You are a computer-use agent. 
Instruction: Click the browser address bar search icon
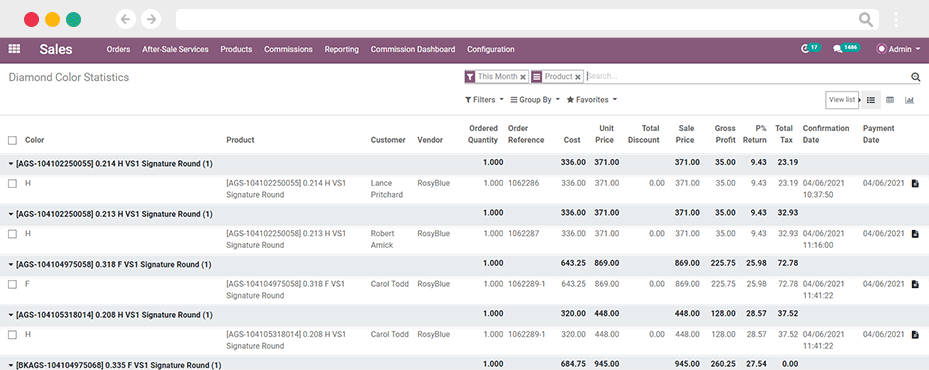(866, 20)
